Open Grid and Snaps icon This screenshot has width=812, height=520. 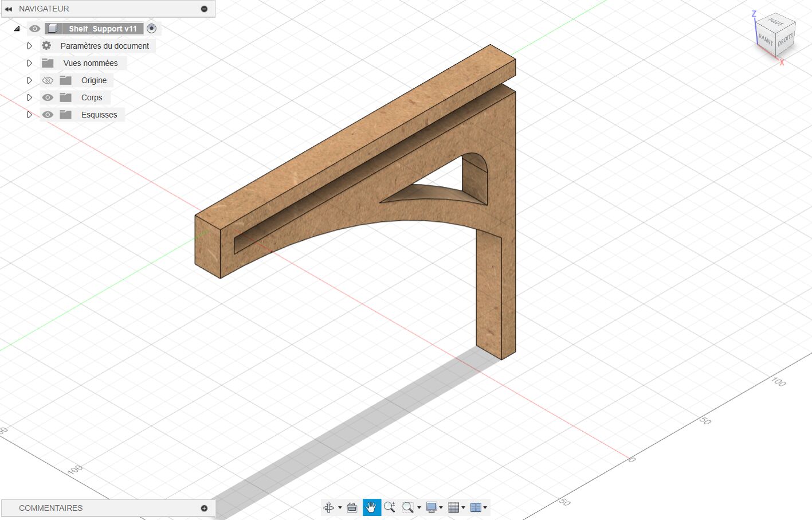click(454, 507)
